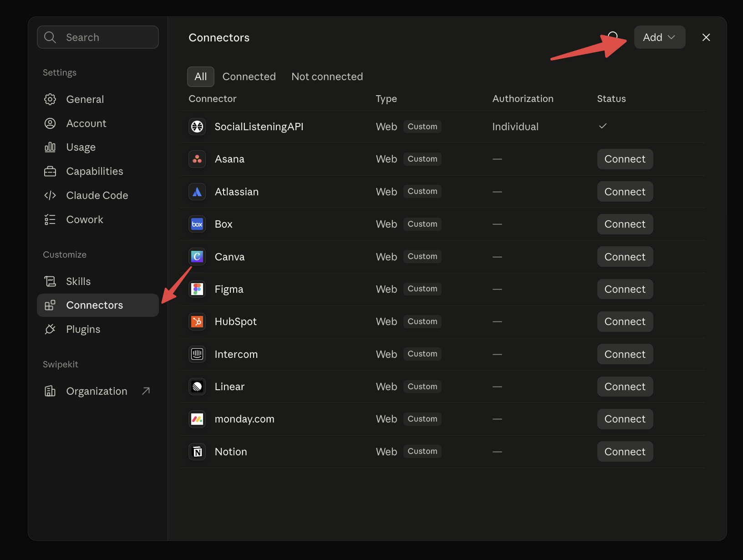
Task: Click the Notion logo icon
Action: [197, 452]
